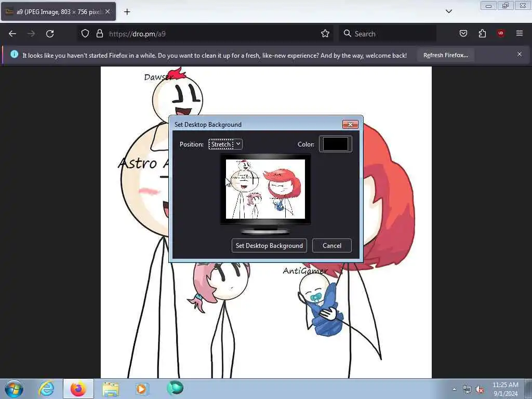The height and width of the screenshot is (399, 532).
Task: Open the muted volume tray icon
Action: tap(480, 390)
